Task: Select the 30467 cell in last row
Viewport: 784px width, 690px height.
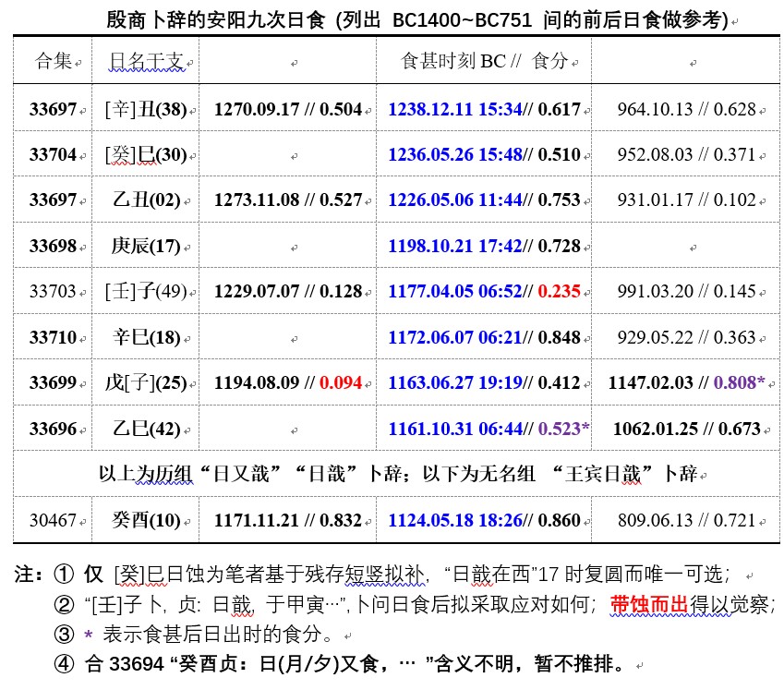Action: click(53, 520)
